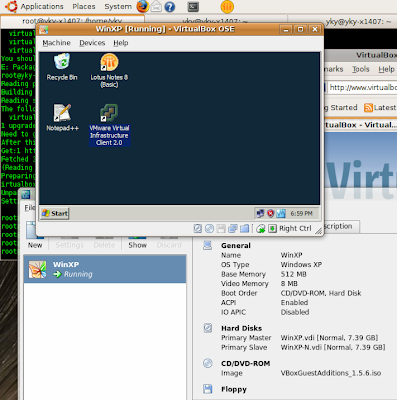Viewport: 397px width, 400px height.
Task: Click the CD/DVD-ROM section icon
Action: click(208, 363)
